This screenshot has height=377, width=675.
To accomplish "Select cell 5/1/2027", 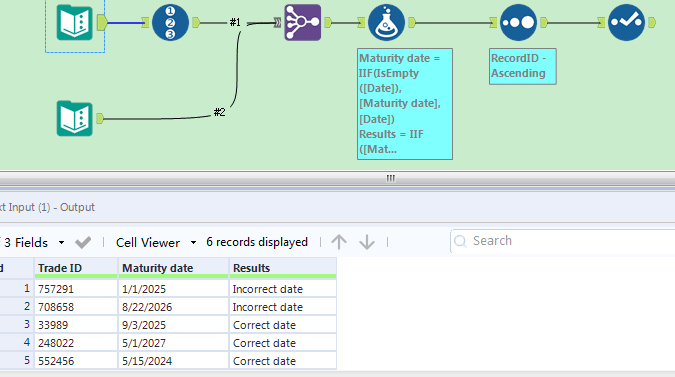I will (x=173, y=343).
